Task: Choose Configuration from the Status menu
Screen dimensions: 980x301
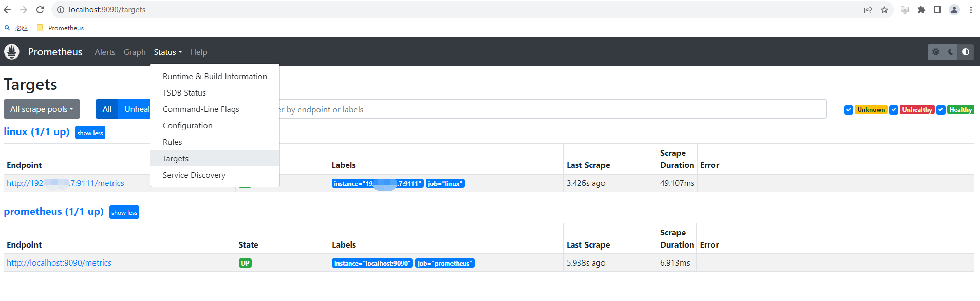Action: point(187,126)
